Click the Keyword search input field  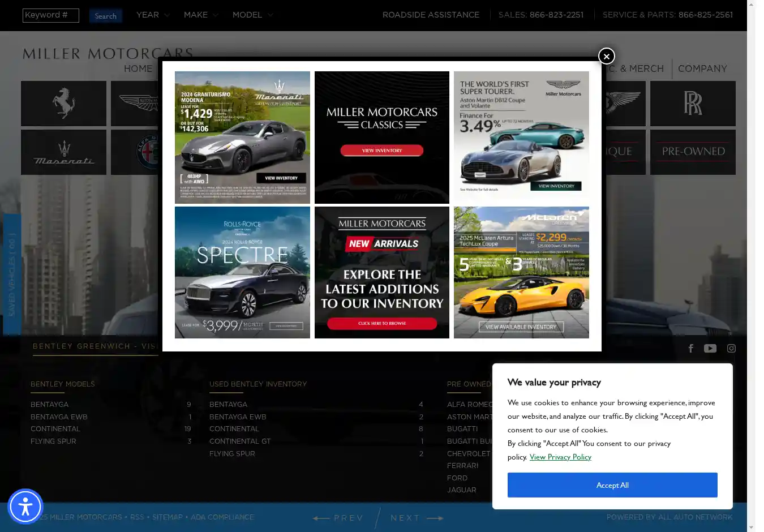coord(50,15)
